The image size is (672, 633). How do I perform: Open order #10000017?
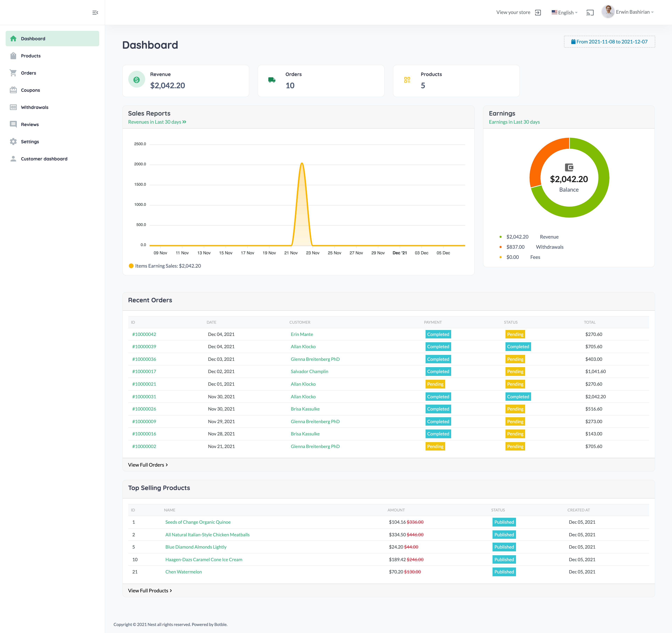144,371
